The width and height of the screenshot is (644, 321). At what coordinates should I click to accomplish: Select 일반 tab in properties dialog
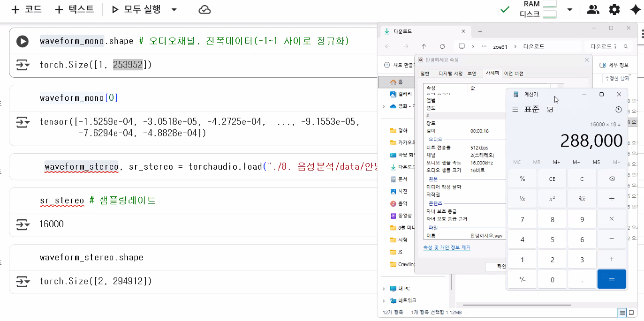click(424, 74)
